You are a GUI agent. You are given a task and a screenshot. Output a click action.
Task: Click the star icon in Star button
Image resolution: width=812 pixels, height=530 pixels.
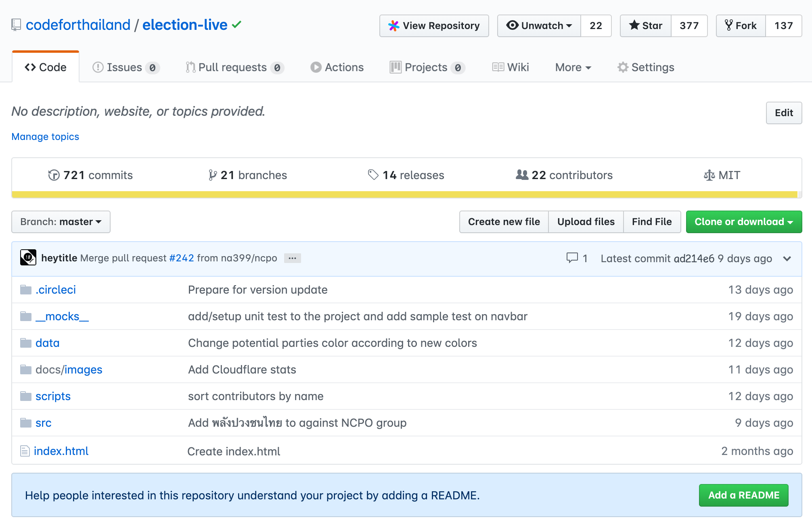[x=634, y=25]
